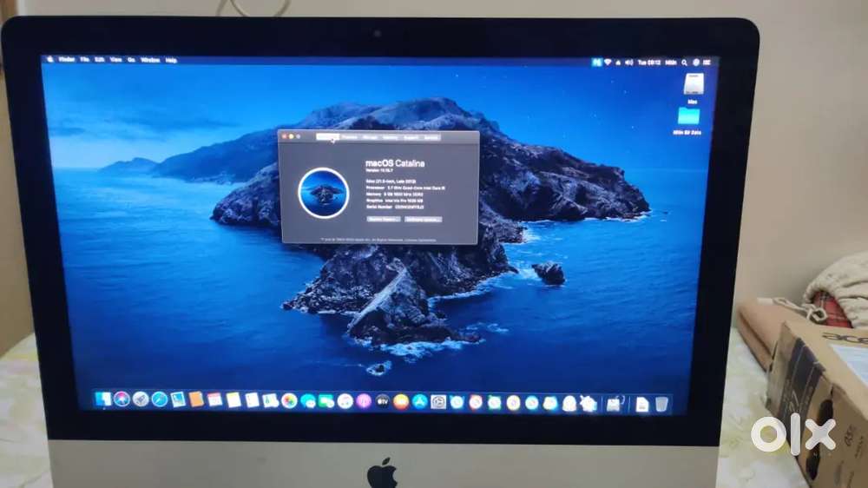Open the File menu
The height and width of the screenshot is (488, 868).
pos(85,60)
